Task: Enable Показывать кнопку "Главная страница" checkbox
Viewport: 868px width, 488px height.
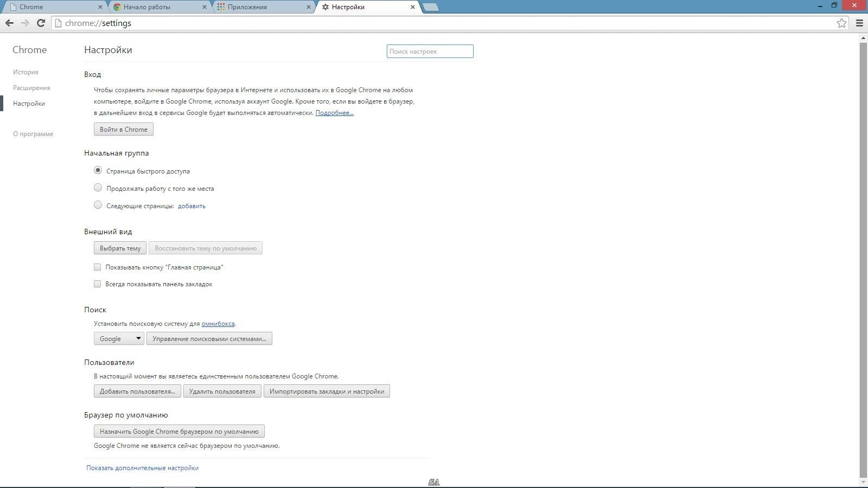Action: tap(98, 267)
